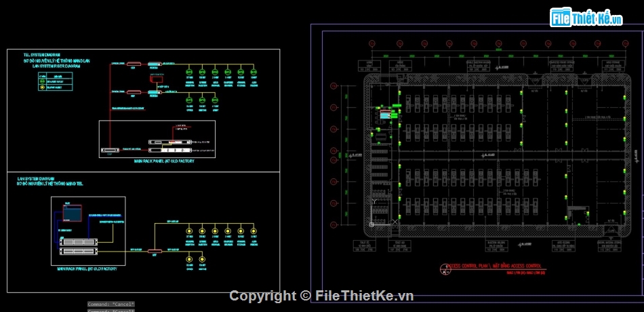
Task: Click first green outlet symbol in TEL diagram
Action: [x=189, y=71]
